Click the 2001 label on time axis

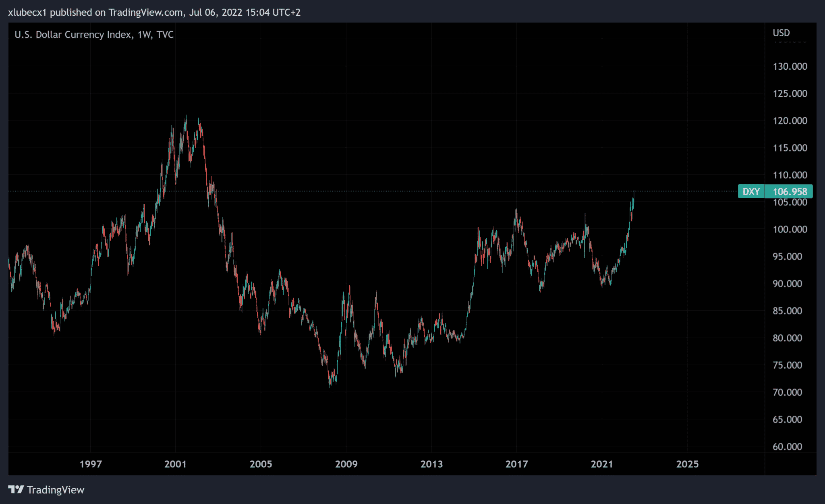175,464
